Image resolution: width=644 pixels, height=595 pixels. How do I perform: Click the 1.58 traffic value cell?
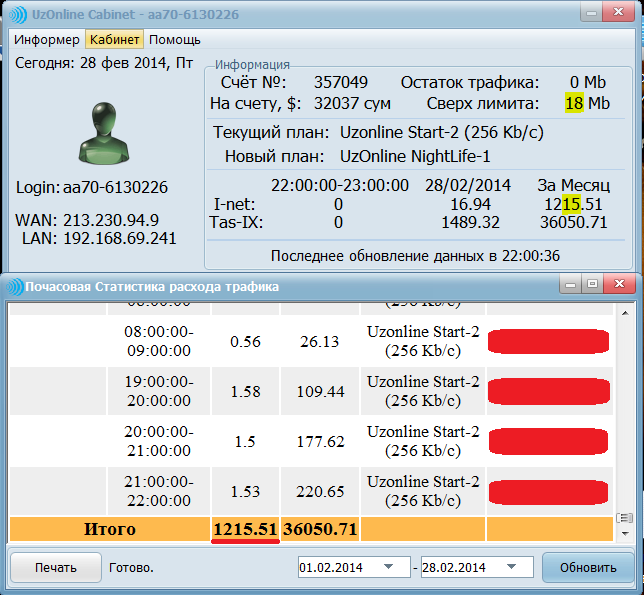click(x=245, y=391)
